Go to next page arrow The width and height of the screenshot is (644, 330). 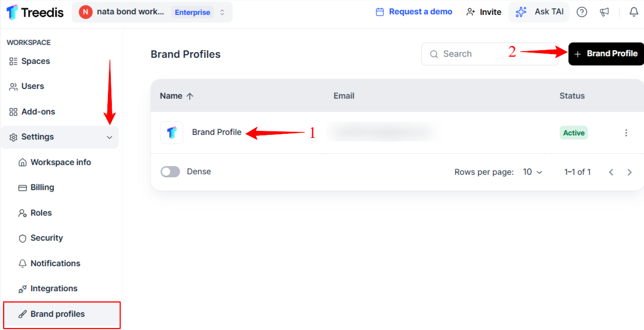point(630,172)
